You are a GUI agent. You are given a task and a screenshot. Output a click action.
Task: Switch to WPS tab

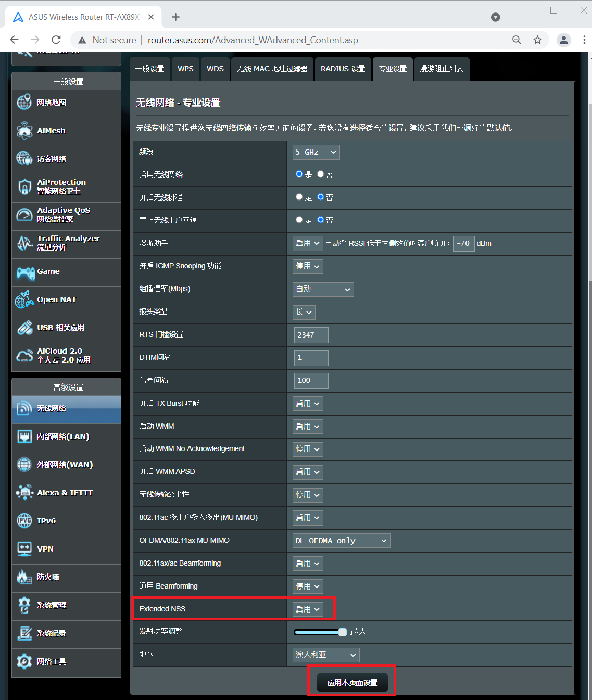pos(185,69)
